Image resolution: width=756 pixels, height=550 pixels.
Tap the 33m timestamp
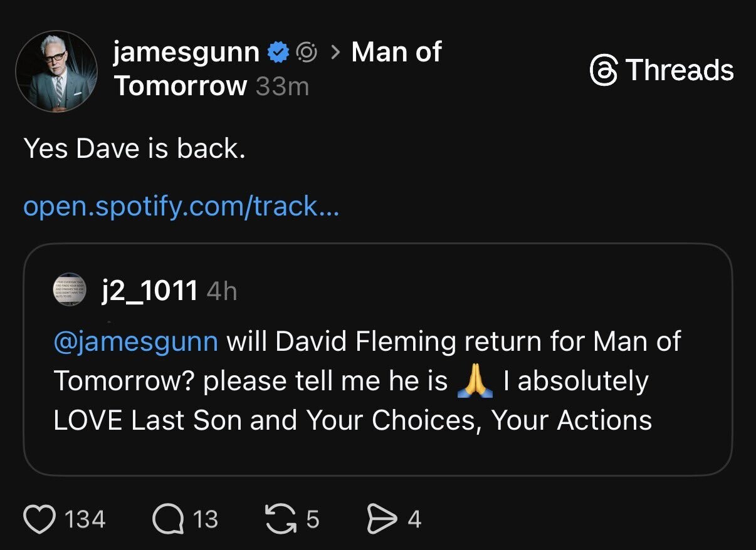[282, 86]
